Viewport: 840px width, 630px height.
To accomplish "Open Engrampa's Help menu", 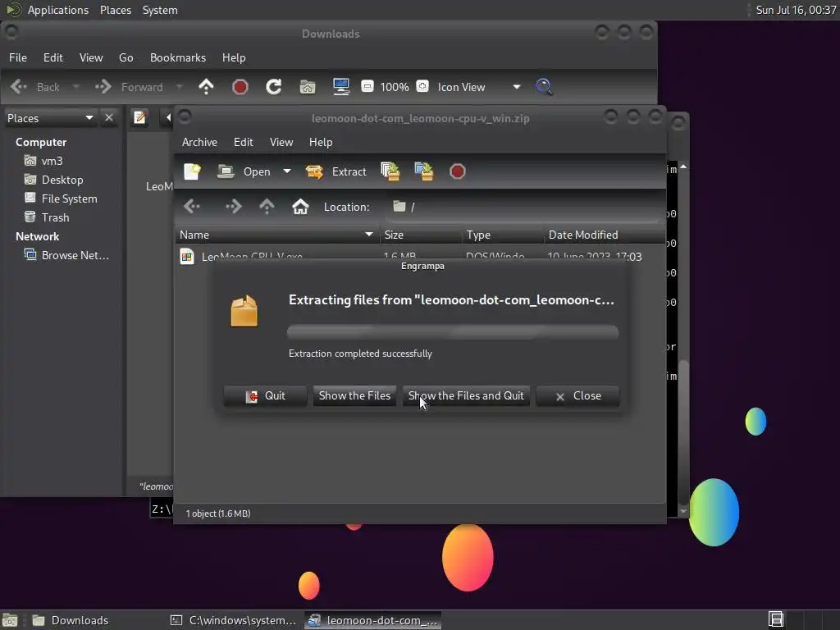I will (x=321, y=142).
